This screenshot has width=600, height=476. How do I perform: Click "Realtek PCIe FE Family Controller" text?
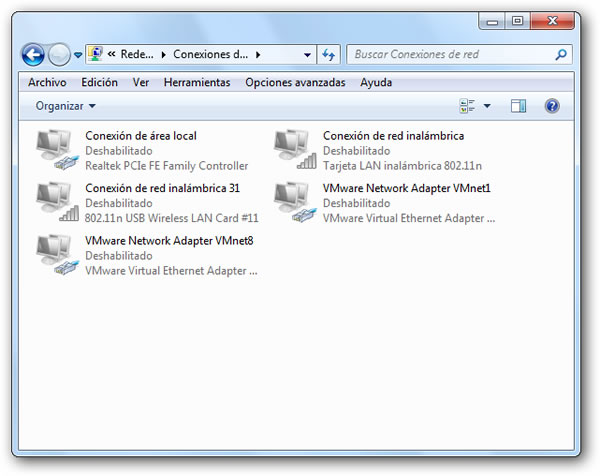tap(166, 166)
